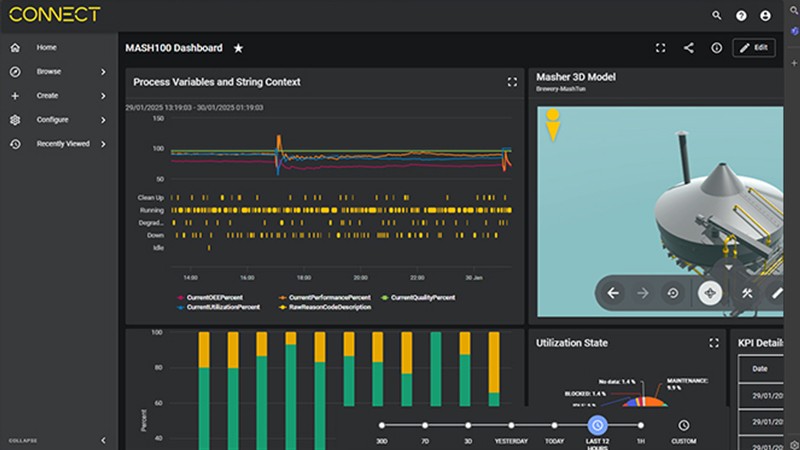The image size is (800, 450).
Task: Select the LAST 12 HOURS range
Action: (x=597, y=425)
